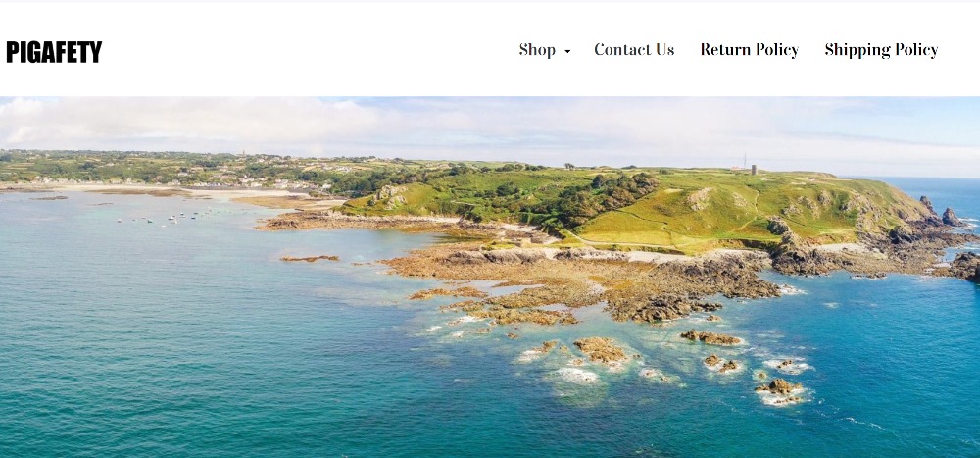The width and height of the screenshot is (980, 458).
Task: Go to the Contact Us page
Action: click(x=634, y=49)
